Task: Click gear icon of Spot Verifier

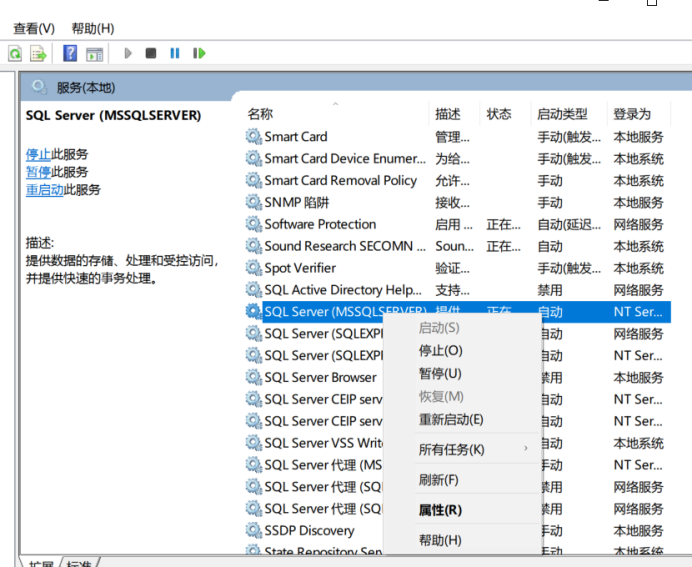Action: [254, 267]
